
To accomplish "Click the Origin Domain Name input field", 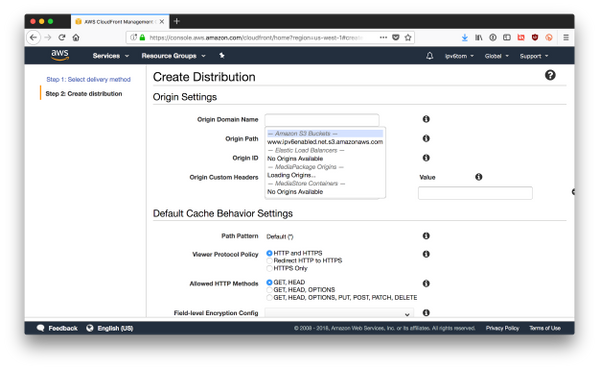I will (322, 120).
